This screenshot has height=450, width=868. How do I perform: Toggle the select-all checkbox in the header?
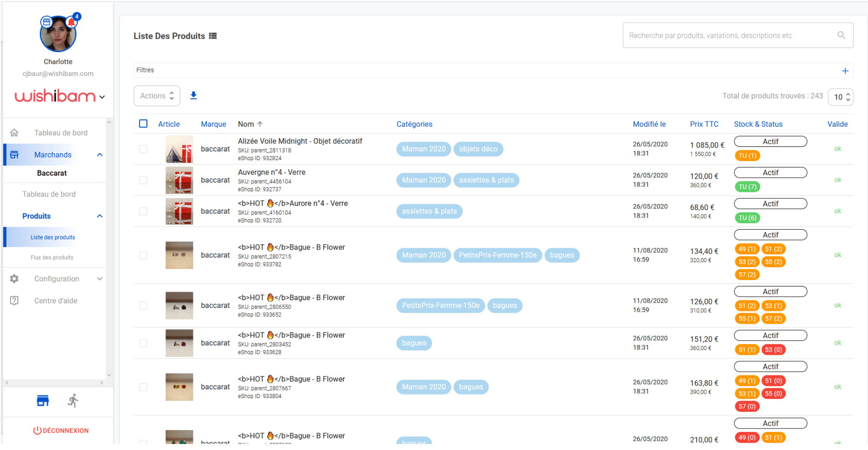coord(144,124)
